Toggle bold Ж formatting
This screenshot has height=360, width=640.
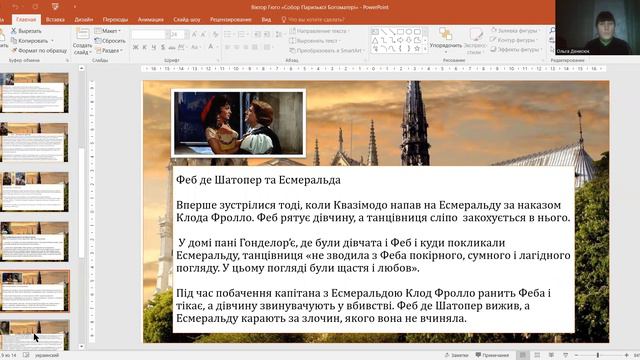click(x=136, y=47)
